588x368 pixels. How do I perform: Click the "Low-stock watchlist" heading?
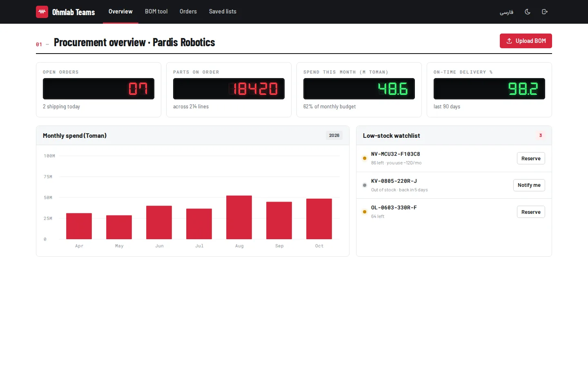tap(391, 136)
